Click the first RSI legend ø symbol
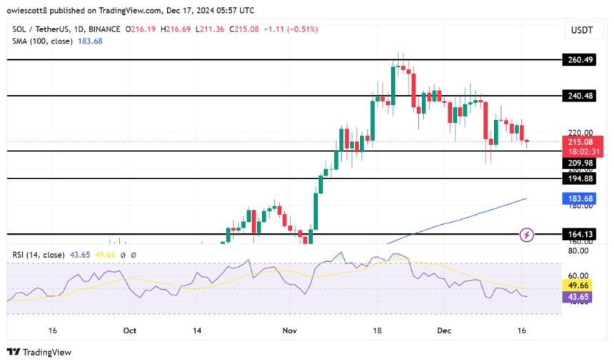 (123, 256)
